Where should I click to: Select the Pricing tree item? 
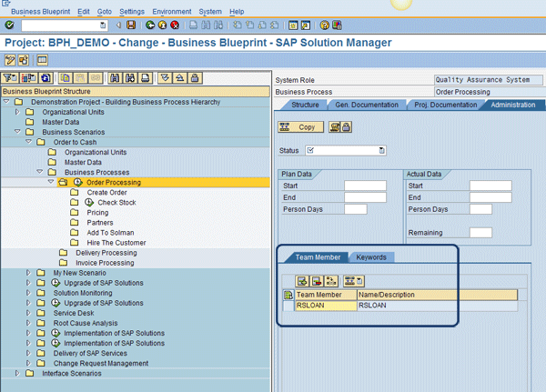pyautogui.click(x=97, y=213)
